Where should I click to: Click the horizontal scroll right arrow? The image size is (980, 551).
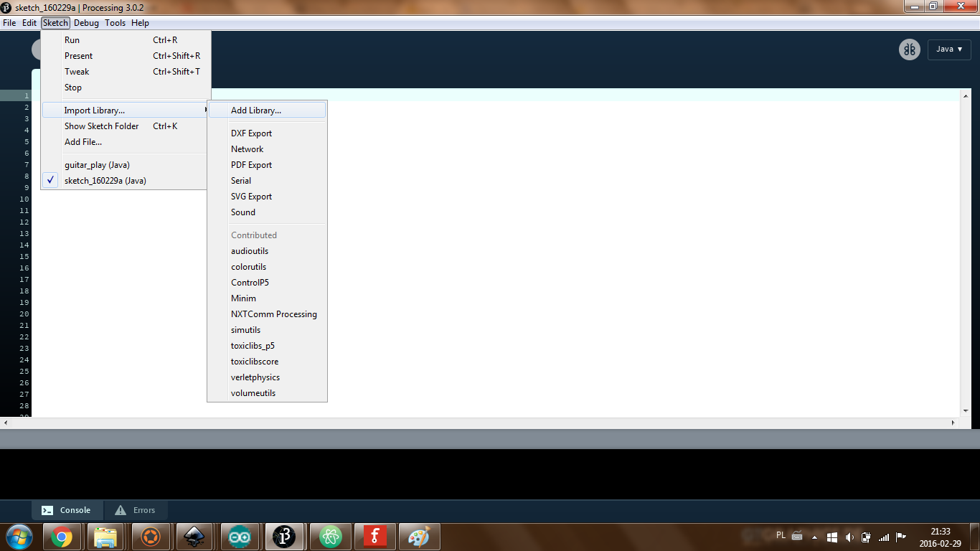(x=955, y=423)
